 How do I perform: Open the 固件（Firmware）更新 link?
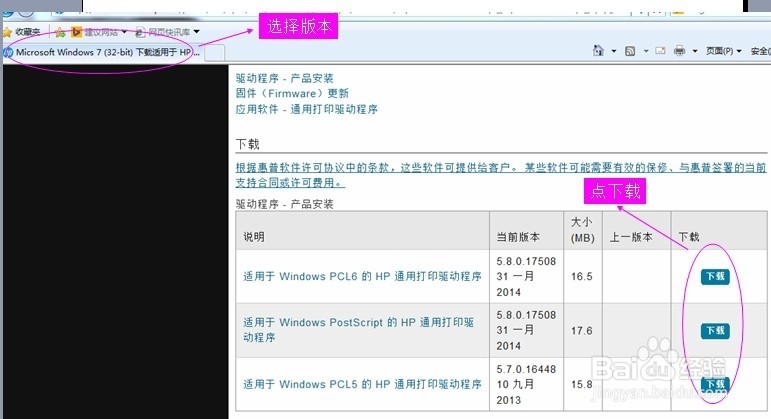[x=292, y=93]
